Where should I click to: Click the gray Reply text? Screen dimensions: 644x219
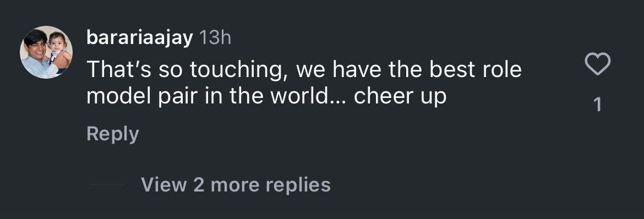click(x=113, y=134)
